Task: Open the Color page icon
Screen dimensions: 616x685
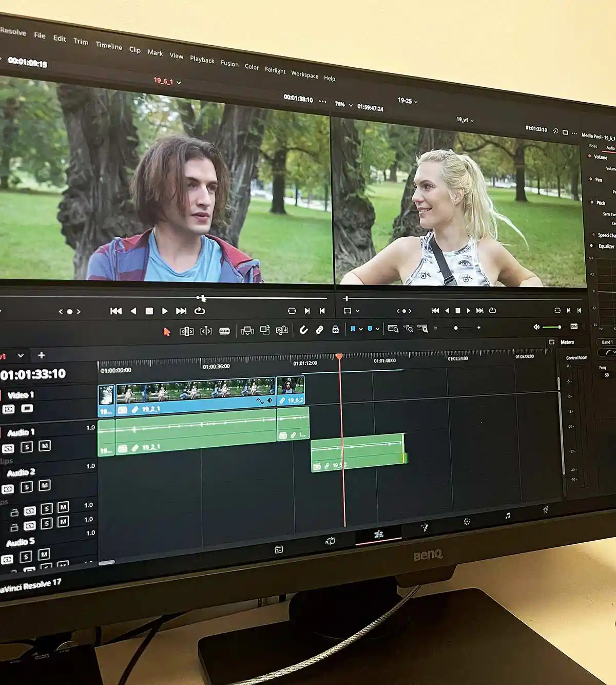Action: click(x=467, y=521)
